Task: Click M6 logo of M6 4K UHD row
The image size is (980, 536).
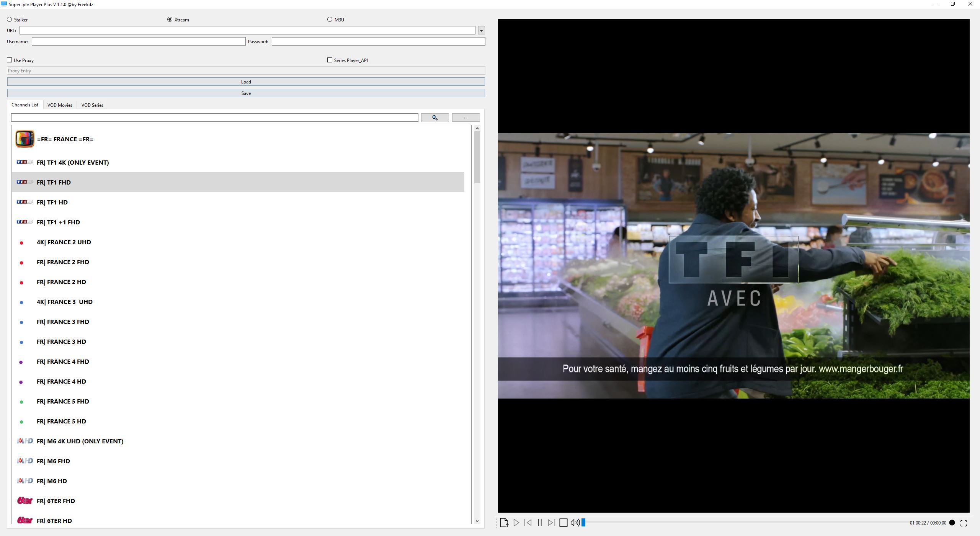Action: pyautogui.click(x=24, y=441)
